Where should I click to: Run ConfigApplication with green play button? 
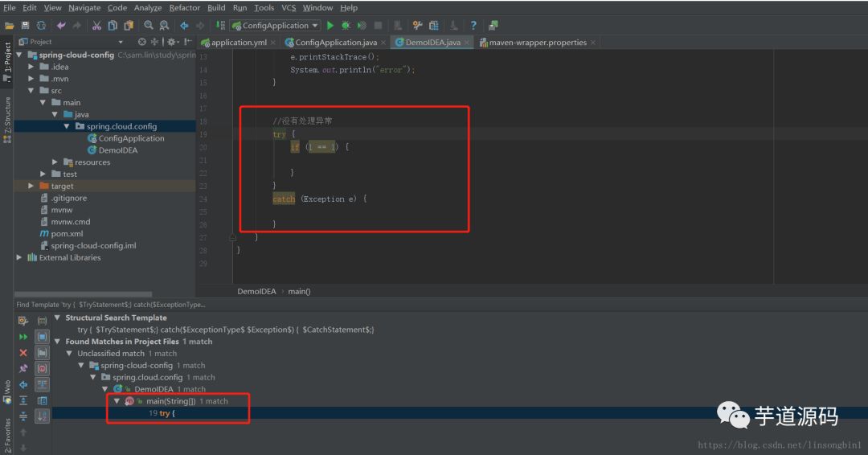point(330,26)
